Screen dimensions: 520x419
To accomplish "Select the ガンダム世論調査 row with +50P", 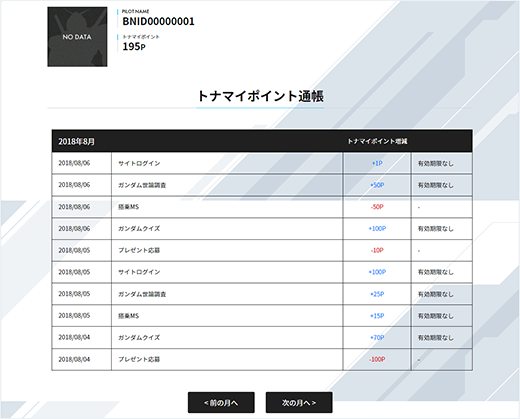I will click(x=262, y=185).
